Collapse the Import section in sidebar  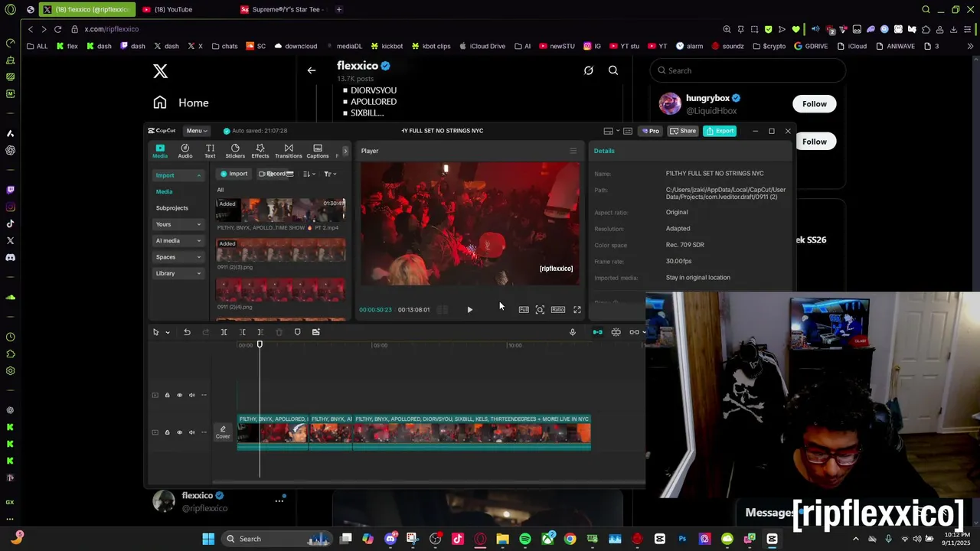[x=178, y=175]
